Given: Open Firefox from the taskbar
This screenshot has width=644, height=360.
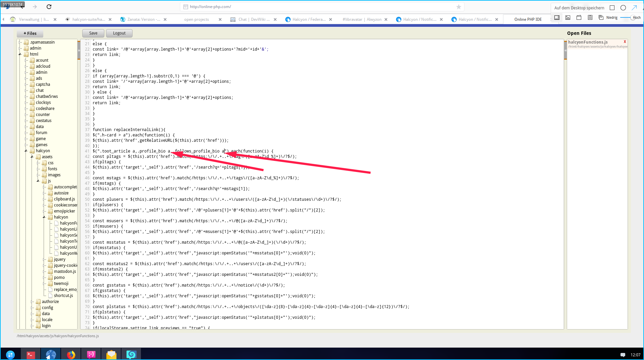Looking at the screenshot, I should [x=71, y=355].
